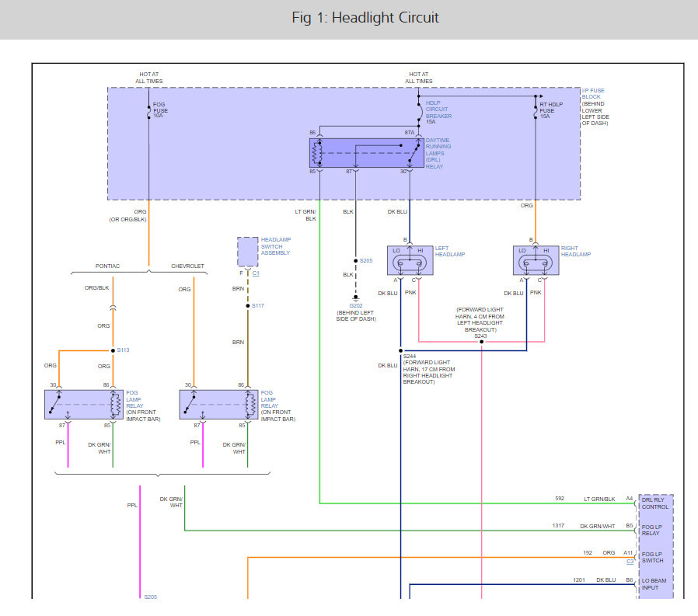Click the HDLP circuit breaker symbol
The image size is (698, 616).
click(418, 112)
